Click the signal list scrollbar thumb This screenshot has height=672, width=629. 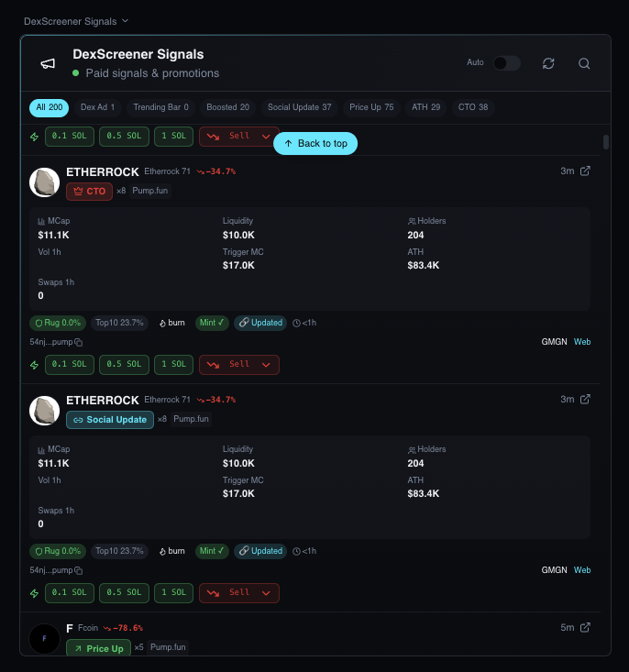pyautogui.click(x=606, y=142)
